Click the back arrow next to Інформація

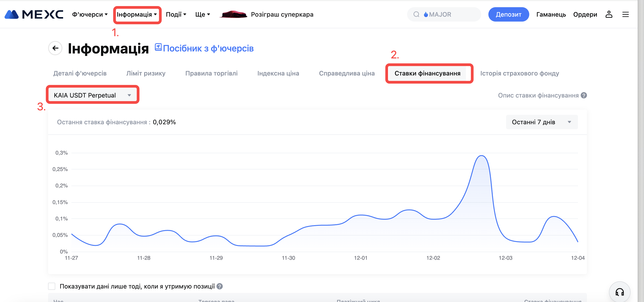pos(55,48)
